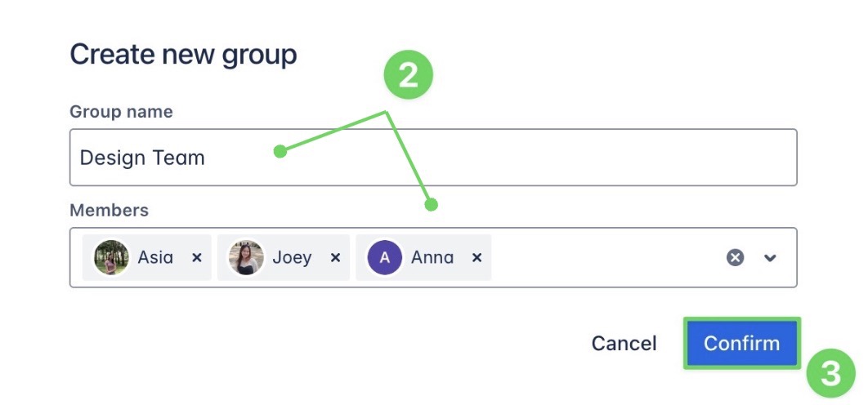Select the Anna member chip label
The image size is (868, 405).
[x=432, y=258]
